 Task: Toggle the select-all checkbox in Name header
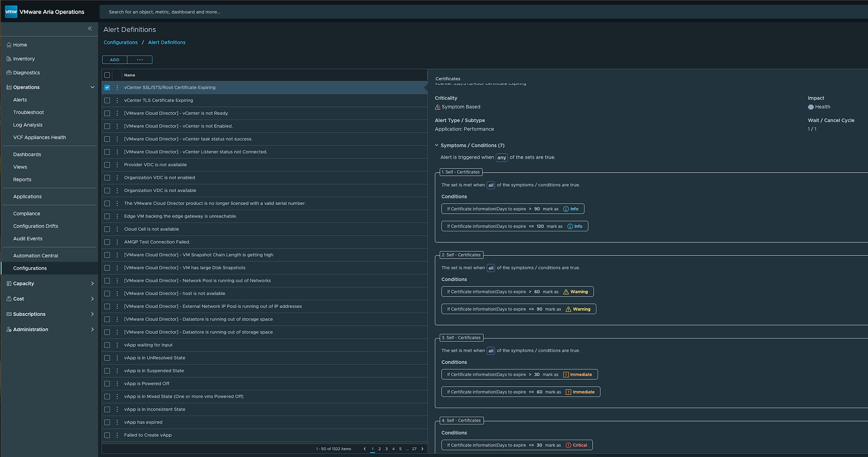point(107,75)
